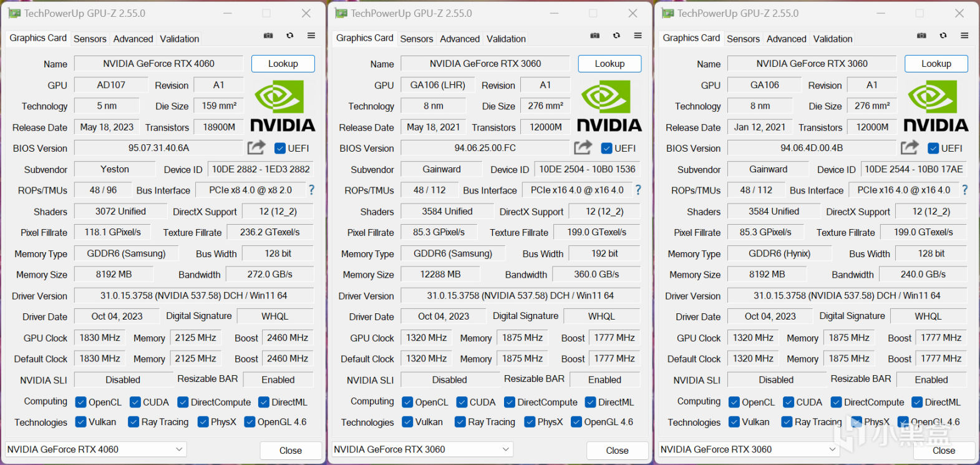Click NVIDIA logo in the Hynix RTX 3060 window
The width and height of the screenshot is (980, 465).
click(936, 106)
